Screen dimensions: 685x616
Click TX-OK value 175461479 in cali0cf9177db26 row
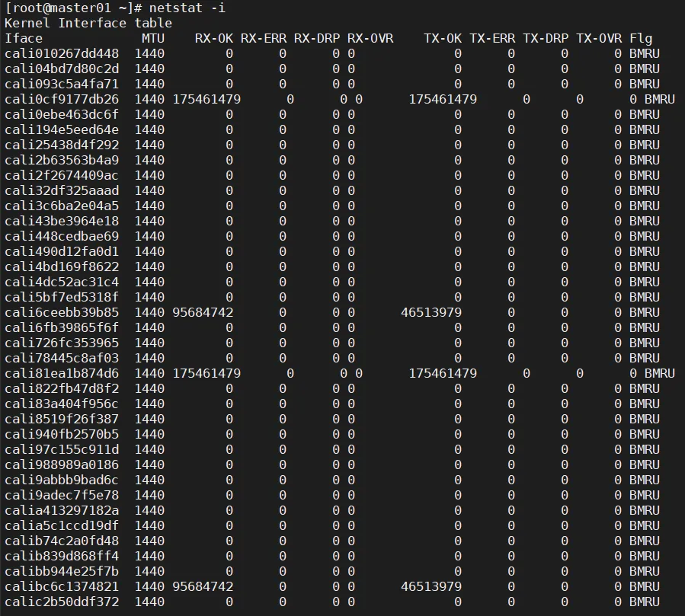(x=443, y=100)
